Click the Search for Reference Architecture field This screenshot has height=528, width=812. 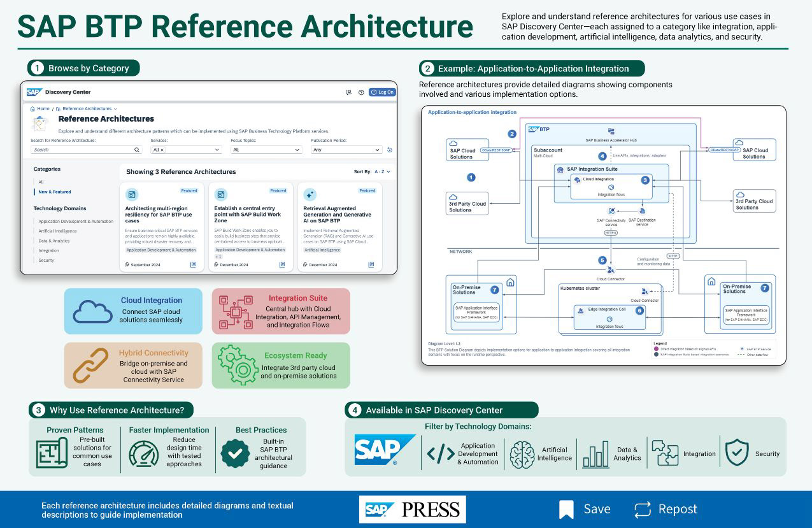point(86,150)
